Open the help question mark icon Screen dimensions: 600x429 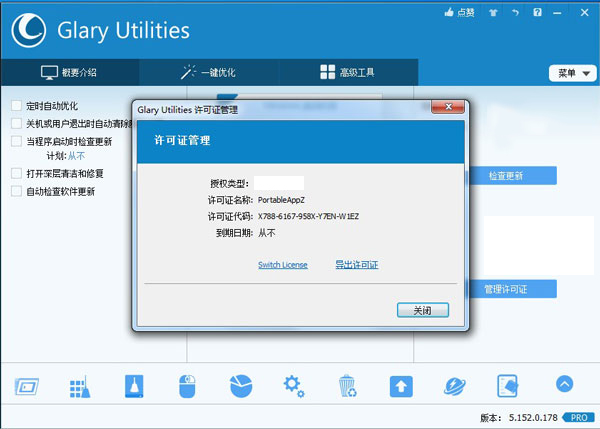[x=537, y=13]
